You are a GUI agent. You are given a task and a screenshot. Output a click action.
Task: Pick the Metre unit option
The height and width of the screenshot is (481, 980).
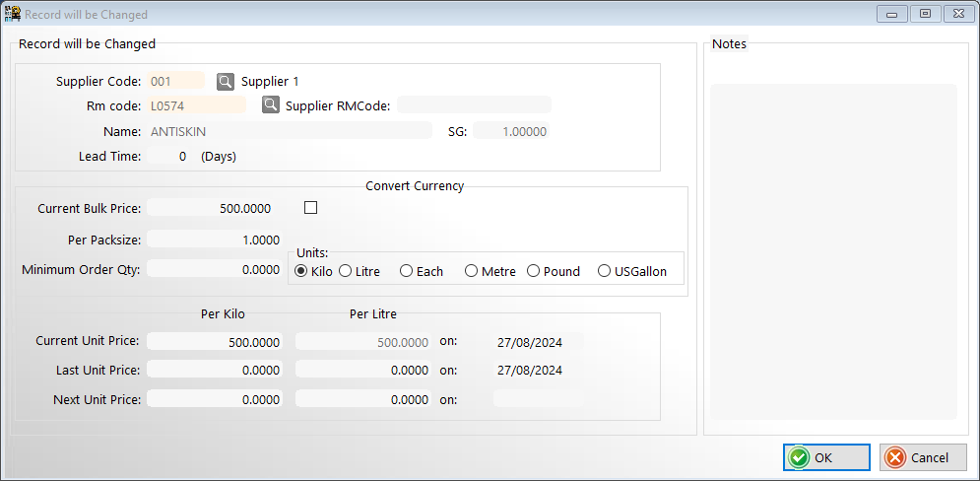(471, 271)
